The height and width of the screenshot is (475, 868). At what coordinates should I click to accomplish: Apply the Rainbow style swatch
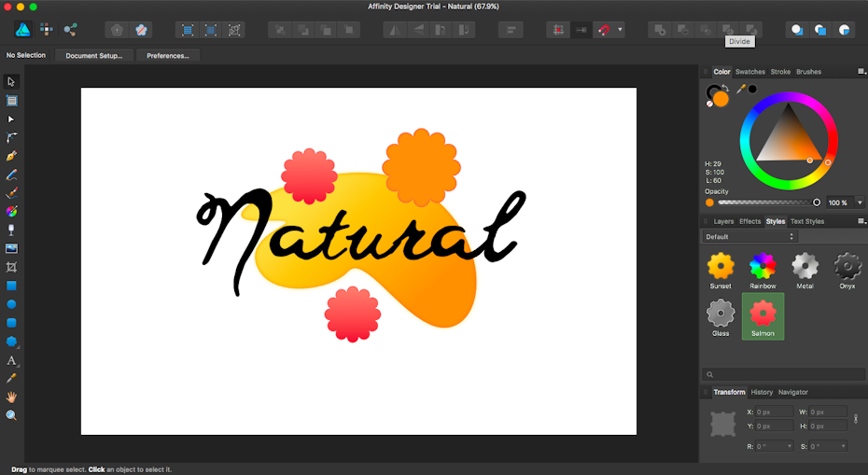[763, 267]
